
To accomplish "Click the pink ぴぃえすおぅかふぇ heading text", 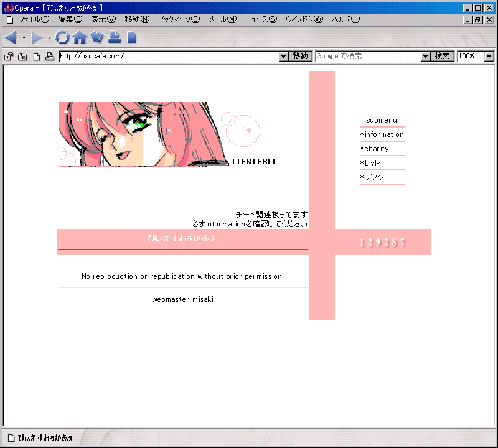I will (182, 238).
